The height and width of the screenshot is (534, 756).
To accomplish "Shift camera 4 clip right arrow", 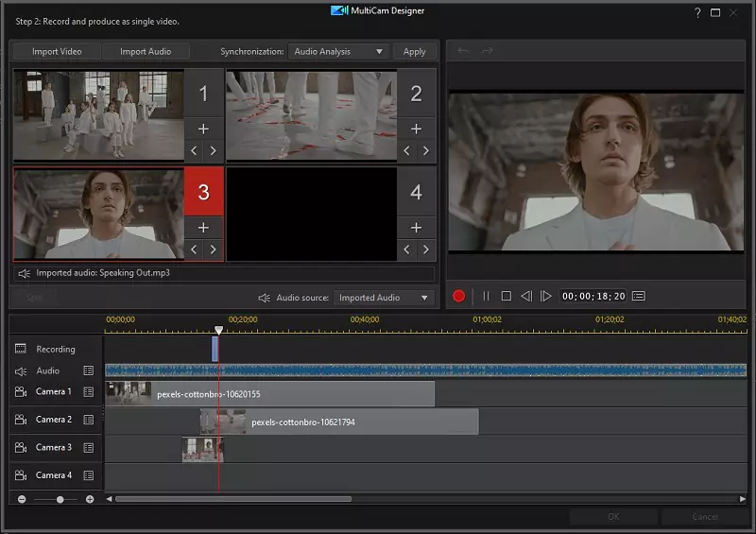I will 426,250.
